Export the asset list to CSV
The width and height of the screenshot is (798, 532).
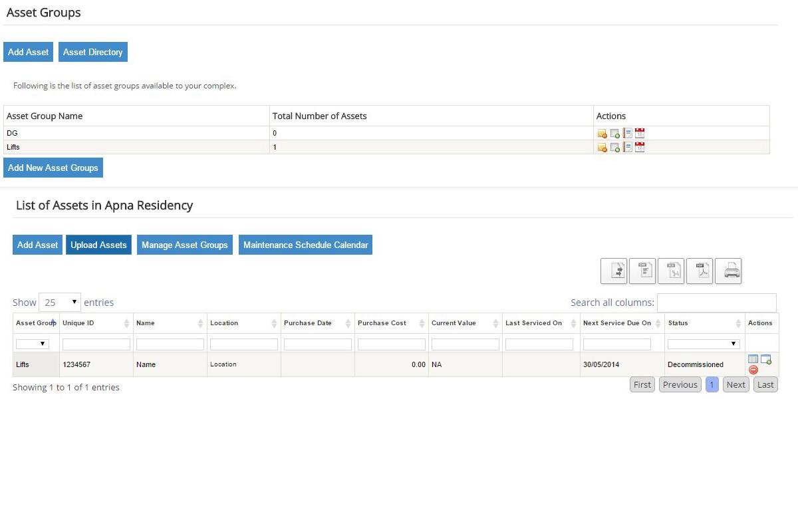click(642, 271)
